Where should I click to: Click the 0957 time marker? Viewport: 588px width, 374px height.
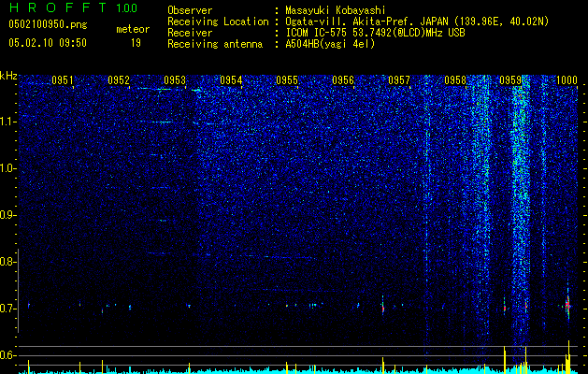click(399, 80)
